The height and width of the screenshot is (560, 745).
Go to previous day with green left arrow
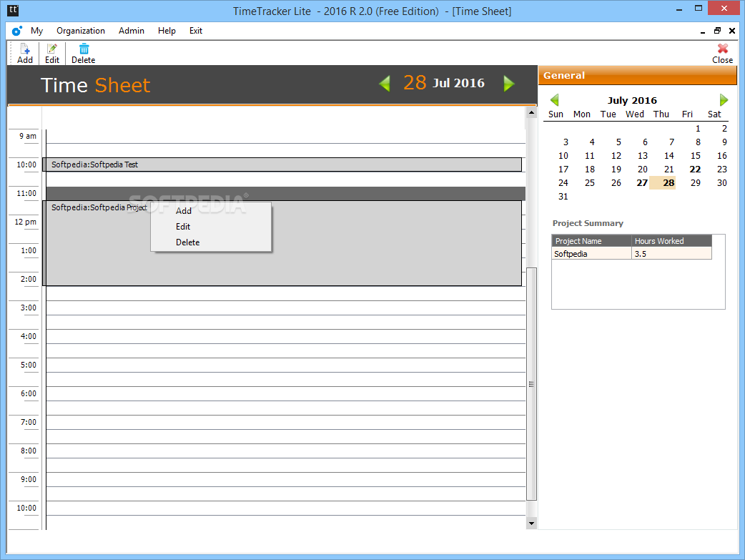385,84
